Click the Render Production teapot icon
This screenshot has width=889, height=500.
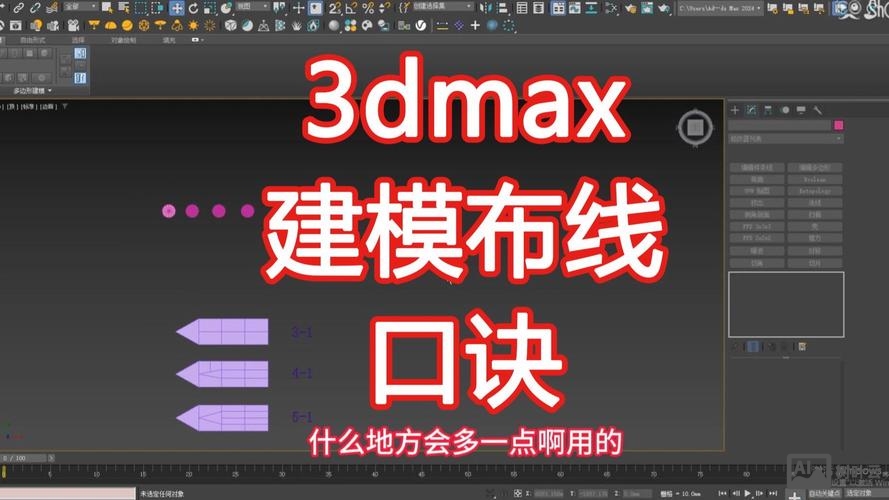[x=664, y=7]
